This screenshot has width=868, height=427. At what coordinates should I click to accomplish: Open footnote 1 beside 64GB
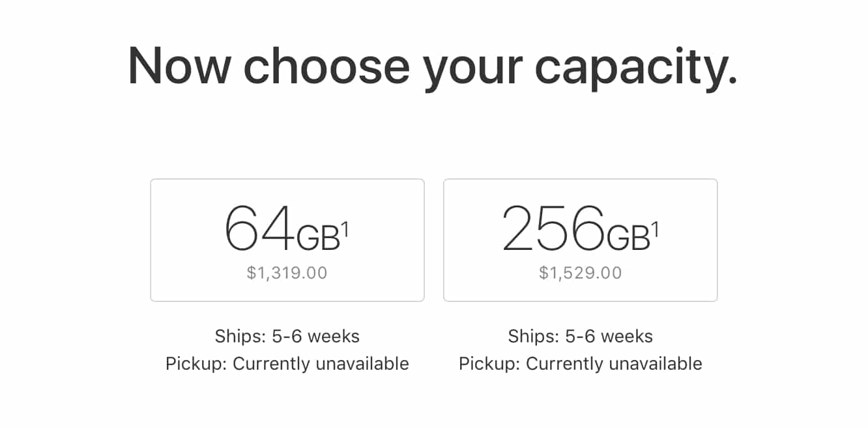(345, 229)
